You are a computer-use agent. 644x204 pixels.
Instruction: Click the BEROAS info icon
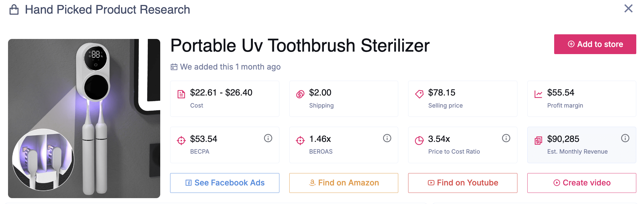[x=387, y=138]
